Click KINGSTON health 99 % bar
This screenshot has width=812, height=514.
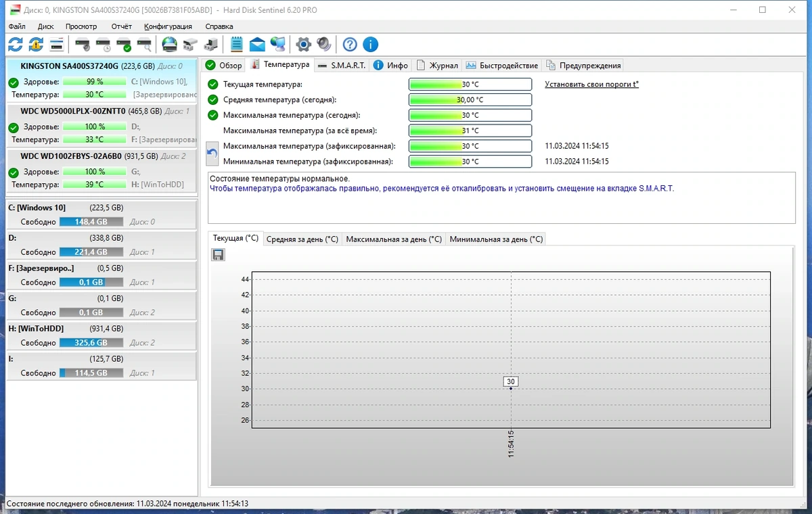(x=95, y=82)
